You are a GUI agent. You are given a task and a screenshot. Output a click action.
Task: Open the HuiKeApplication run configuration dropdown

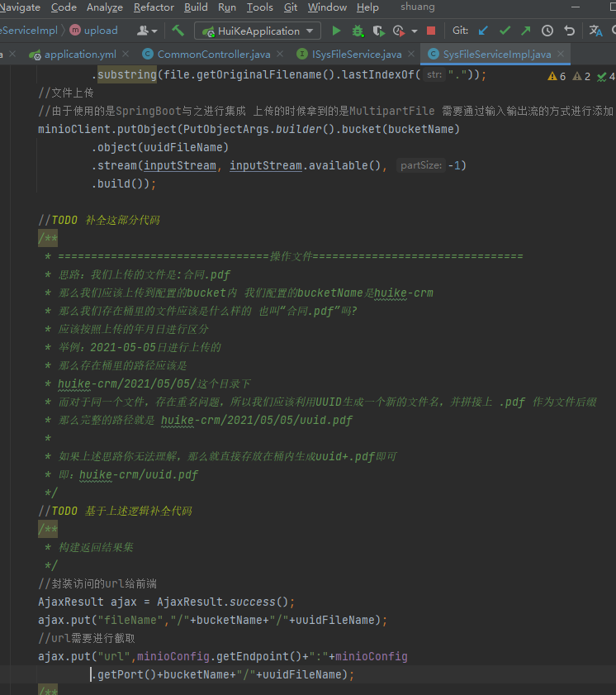[x=258, y=31]
